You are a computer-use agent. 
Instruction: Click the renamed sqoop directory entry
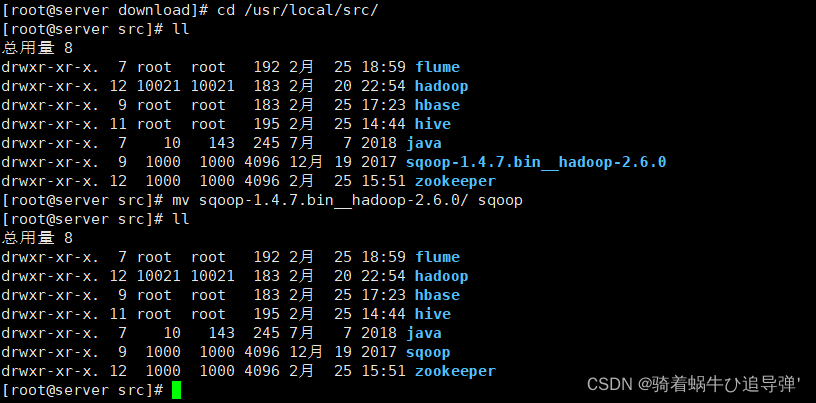click(428, 352)
